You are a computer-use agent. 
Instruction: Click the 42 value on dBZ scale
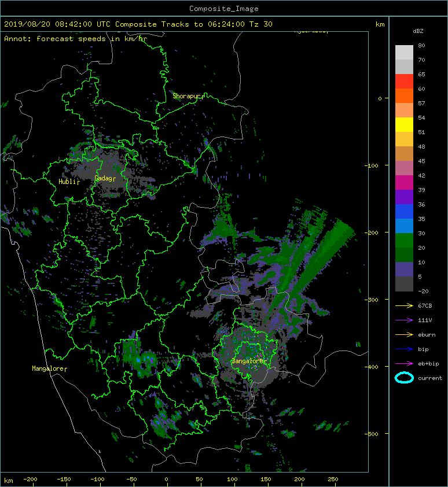coord(421,175)
